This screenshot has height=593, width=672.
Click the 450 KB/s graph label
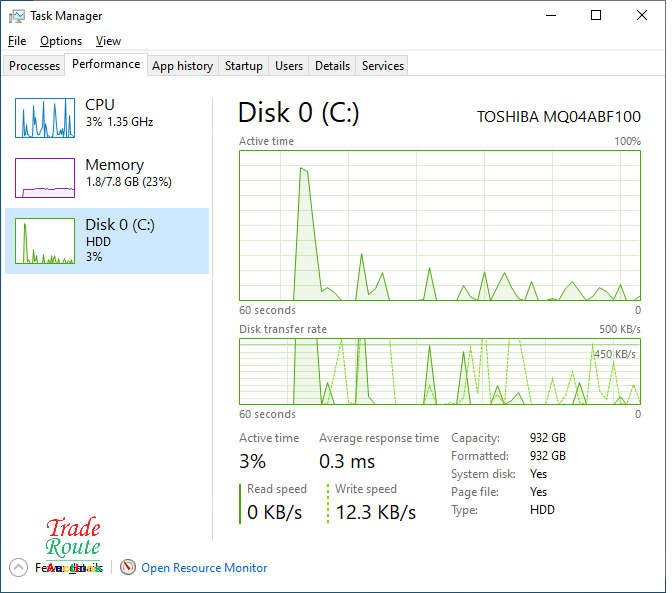(615, 354)
